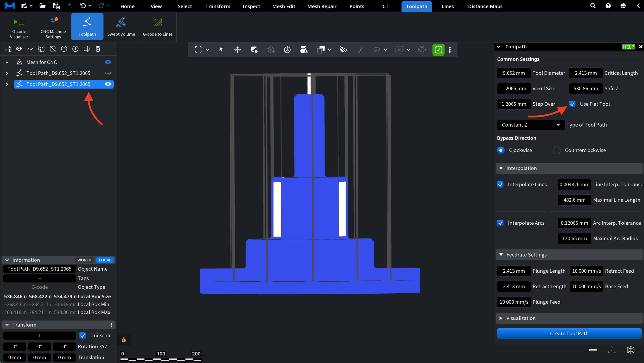Open the language globe icon
This screenshot has width=644, height=363.
pyautogui.click(x=623, y=6)
